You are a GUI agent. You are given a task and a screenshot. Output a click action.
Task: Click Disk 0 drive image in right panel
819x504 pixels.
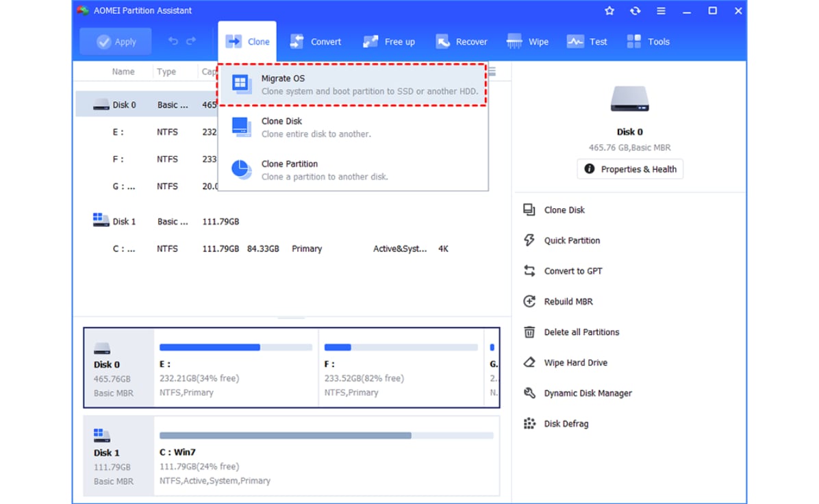(629, 99)
